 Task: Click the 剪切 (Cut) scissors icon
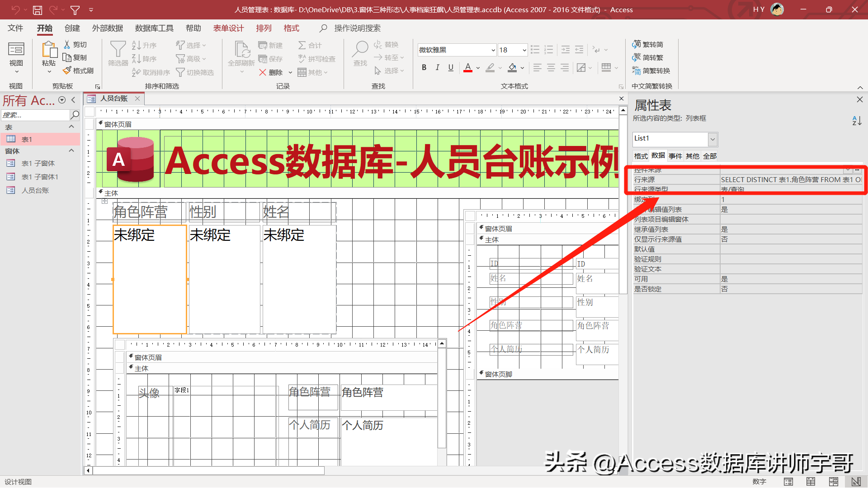(67, 44)
